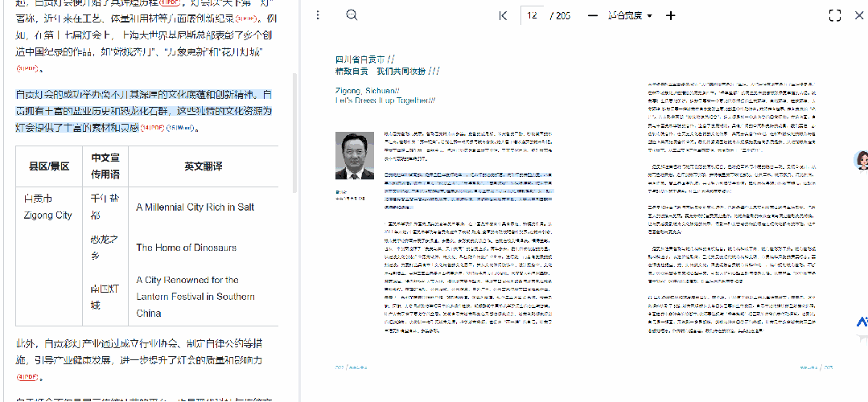The image size is (868, 402).
Task: Click the blue floating icon below the avatar
Action: click(862, 322)
